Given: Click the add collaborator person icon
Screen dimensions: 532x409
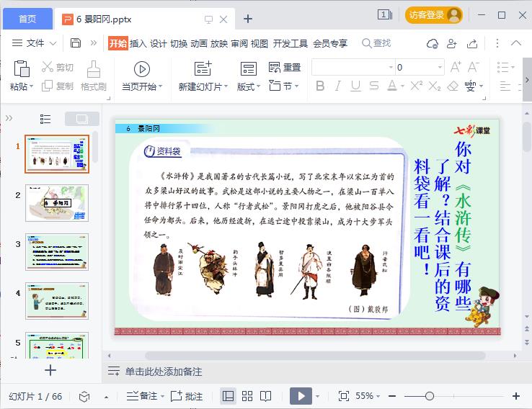Looking at the screenshot, I should coord(451,43).
